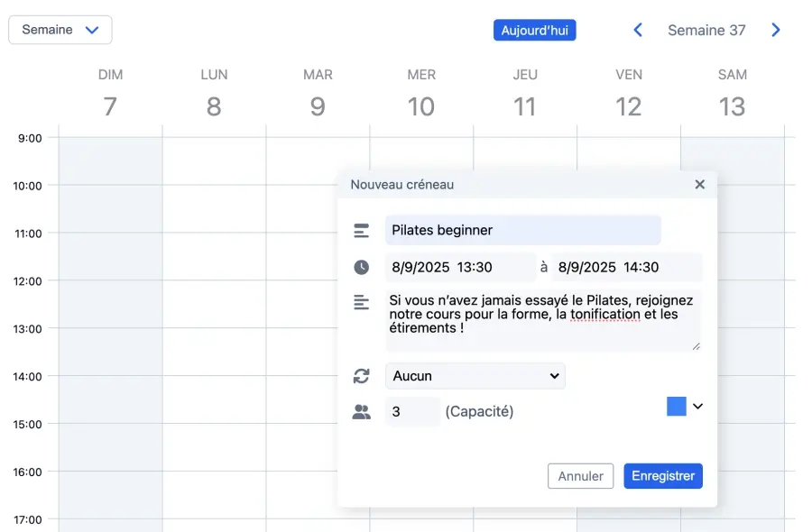Close the Nouveau créneau dialog
Viewport: 812px width, 532px height.
[699, 184]
